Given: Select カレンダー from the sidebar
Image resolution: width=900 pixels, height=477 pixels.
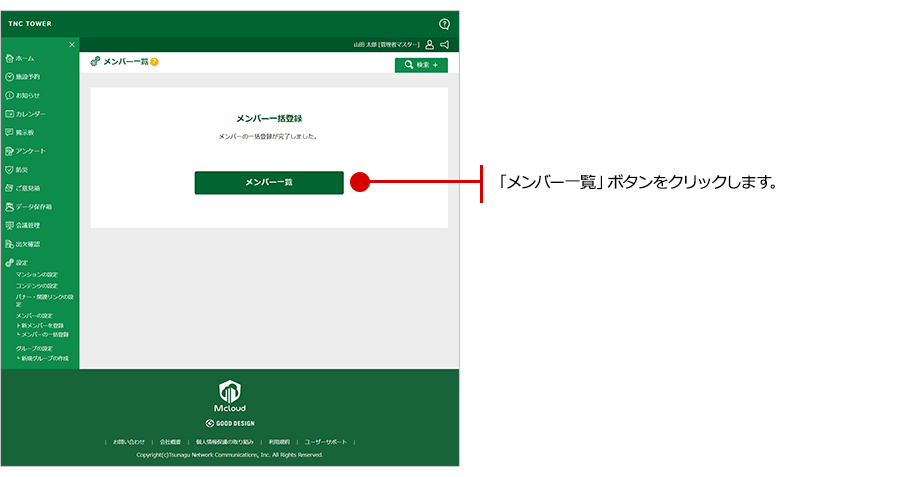Looking at the screenshot, I should pos(30,114).
